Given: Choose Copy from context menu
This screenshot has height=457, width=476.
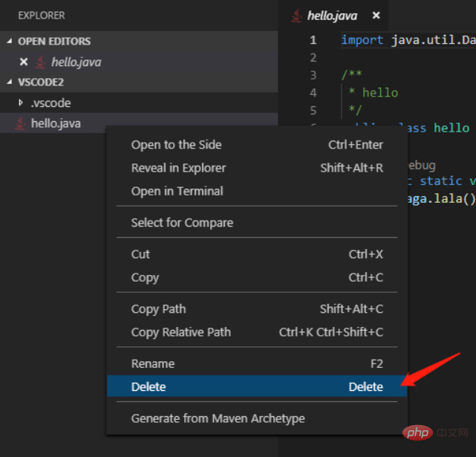Looking at the screenshot, I should coord(257,277).
